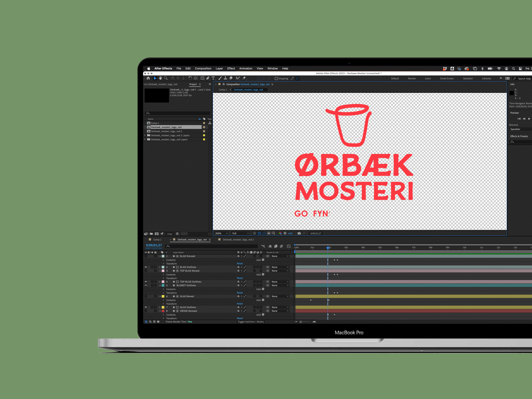Expand Oerbaek_mosteri_logo_red 2 Layers folder

pyautogui.click(x=145, y=135)
